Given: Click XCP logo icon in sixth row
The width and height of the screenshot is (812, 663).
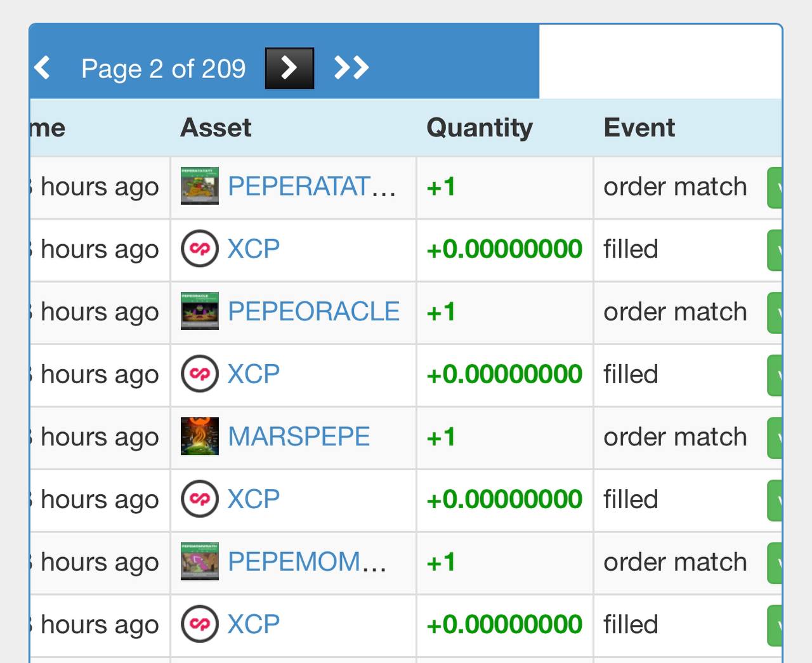Looking at the screenshot, I should pyautogui.click(x=200, y=499).
